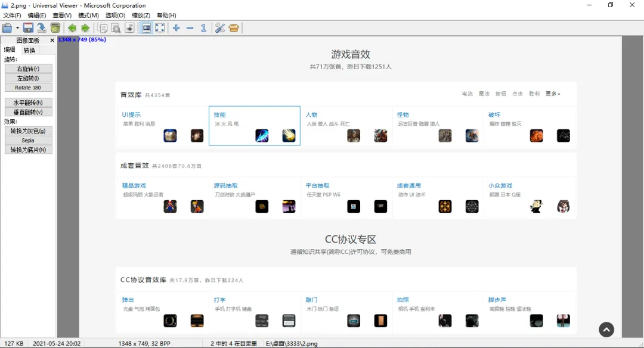Open the 模式(M) menu
This screenshot has height=348, width=644.
click(x=88, y=15)
